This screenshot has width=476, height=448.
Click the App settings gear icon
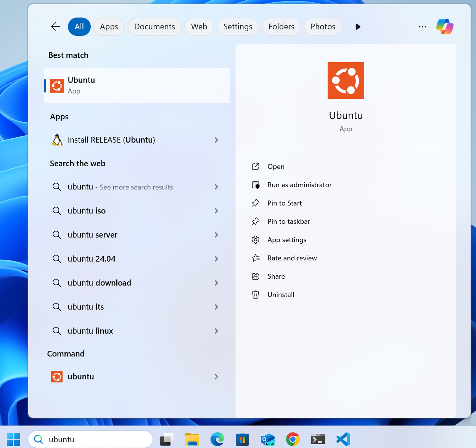coord(256,239)
